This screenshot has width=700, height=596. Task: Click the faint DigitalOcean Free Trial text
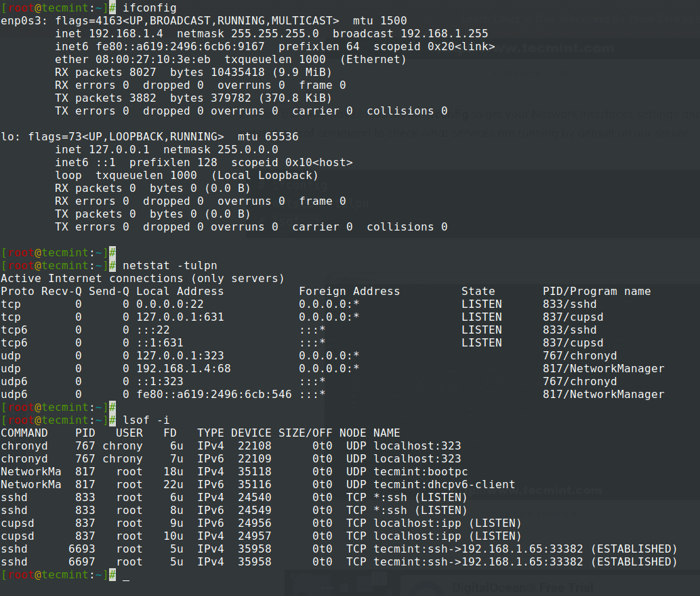point(522,587)
